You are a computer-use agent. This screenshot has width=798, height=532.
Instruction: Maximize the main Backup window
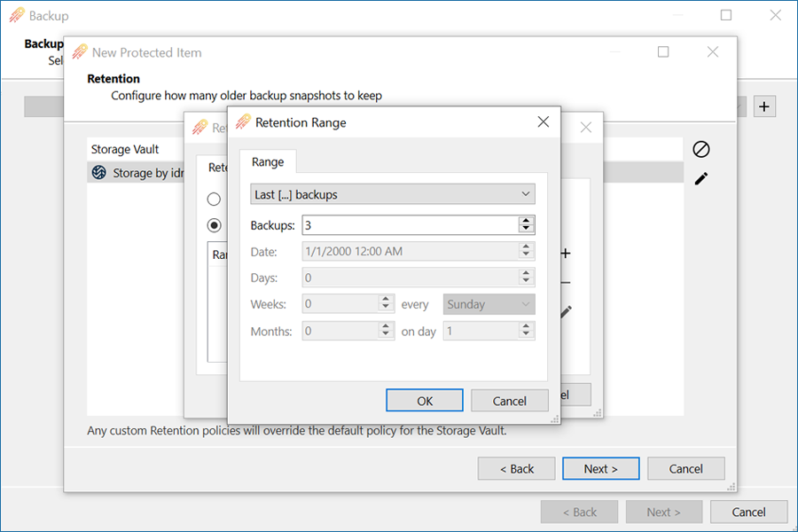point(726,15)
